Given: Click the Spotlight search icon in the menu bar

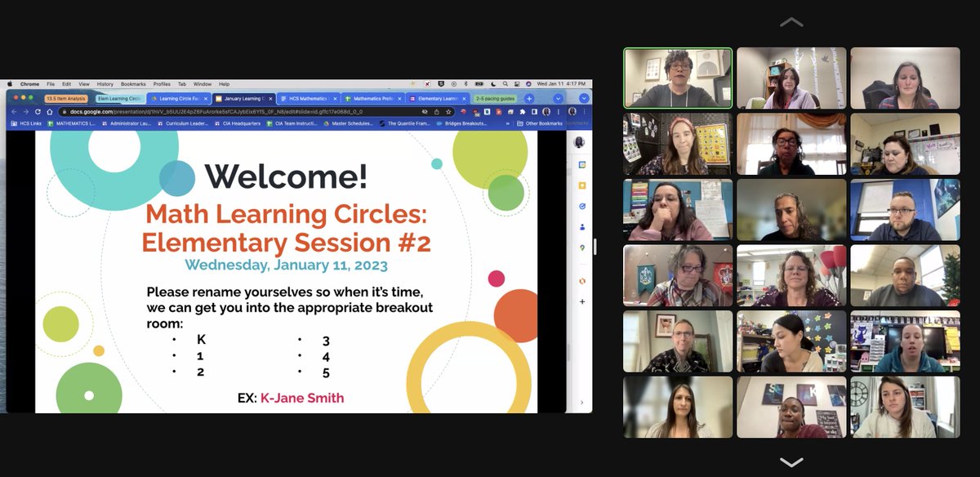Looking at the screenshot, I should click(506, 84).
